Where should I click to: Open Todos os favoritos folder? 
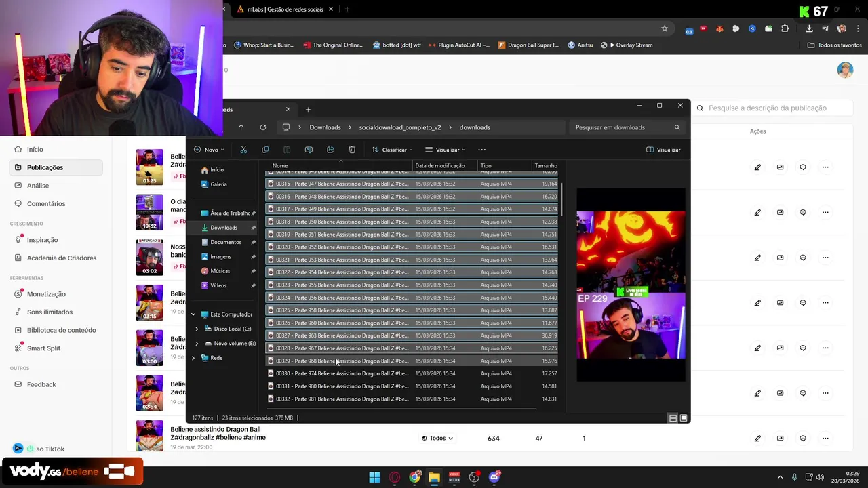(834, 45)
